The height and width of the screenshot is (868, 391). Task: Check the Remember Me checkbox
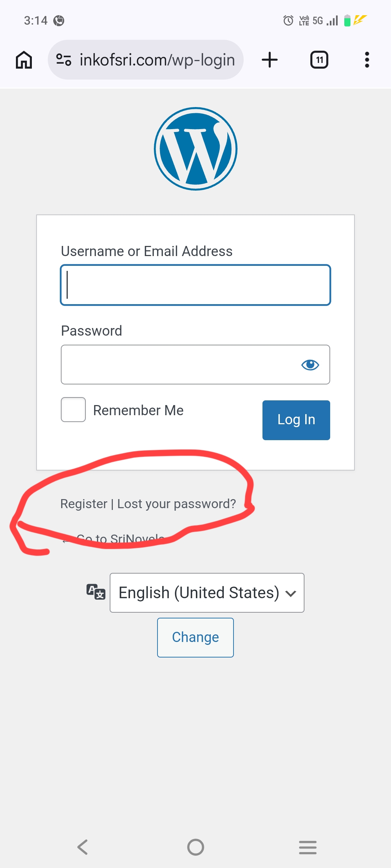pyautogui.click(x=73, y=410)
